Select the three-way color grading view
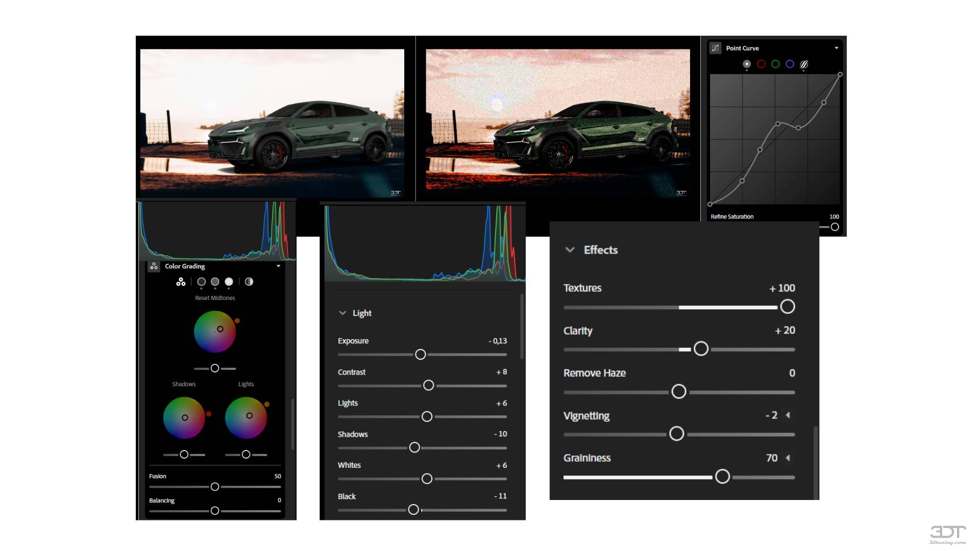This screenshot has height=551, width=980. (x=181, y=282)
